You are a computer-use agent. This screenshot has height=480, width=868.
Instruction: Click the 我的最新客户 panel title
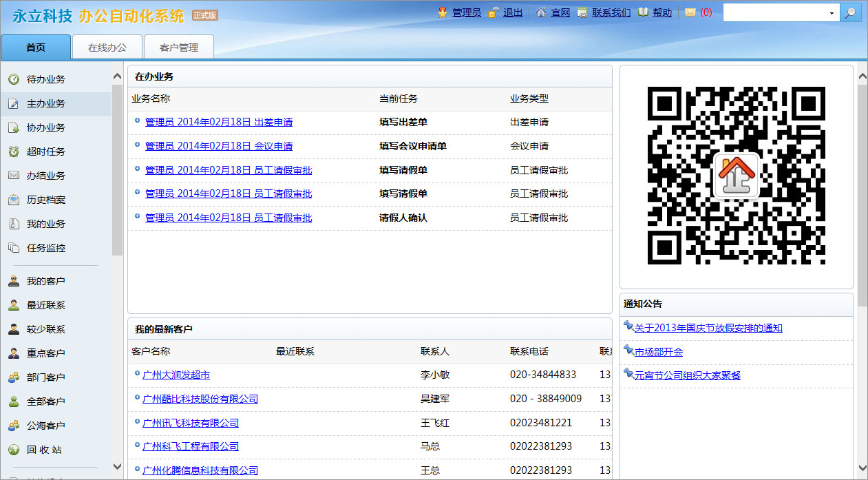click(164, 329)
